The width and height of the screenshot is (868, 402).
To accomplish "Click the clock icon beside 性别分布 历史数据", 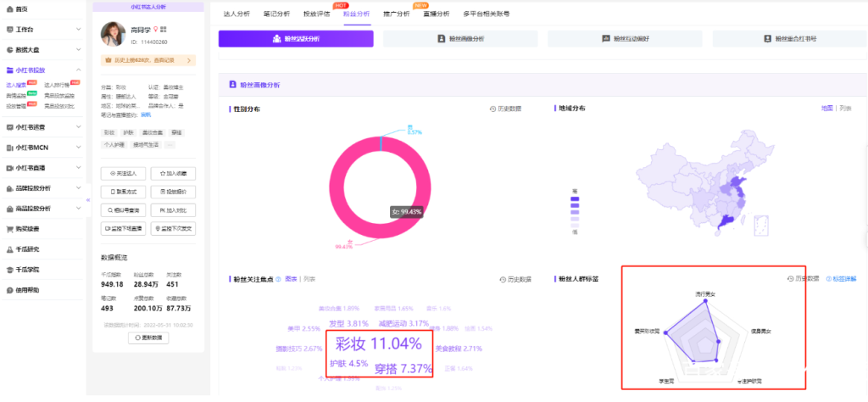I will [x=492, y=109].
